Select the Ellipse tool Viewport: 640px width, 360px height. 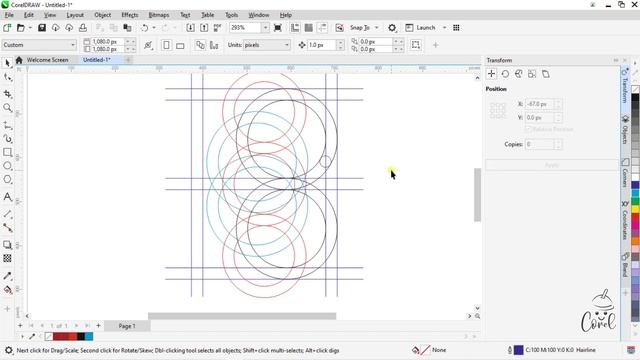pos(7,166)
